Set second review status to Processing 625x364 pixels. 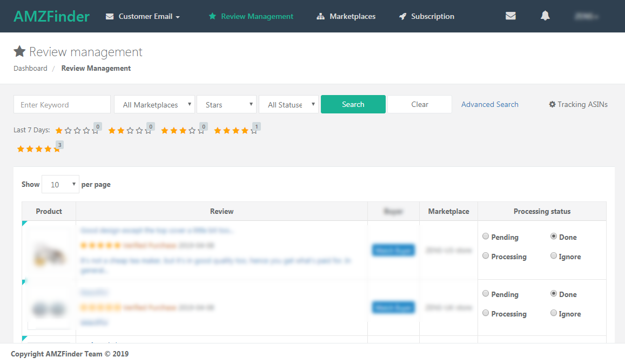486,313
